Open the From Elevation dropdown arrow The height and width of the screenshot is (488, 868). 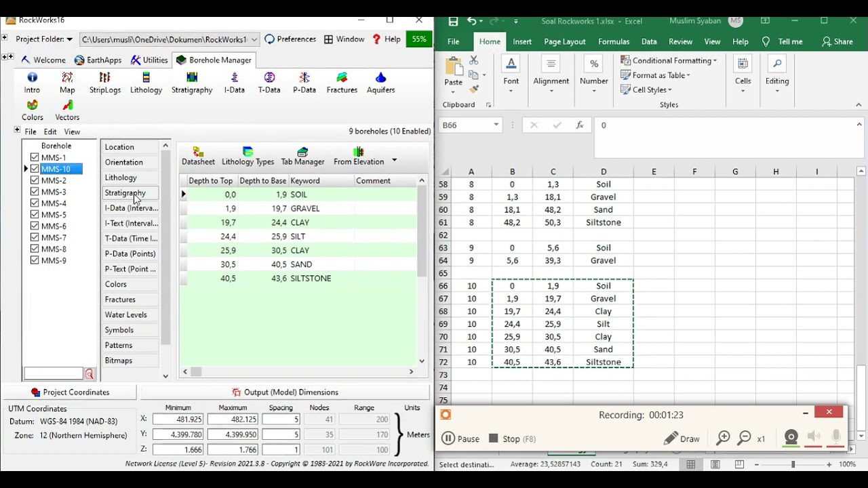pos(394,161)
